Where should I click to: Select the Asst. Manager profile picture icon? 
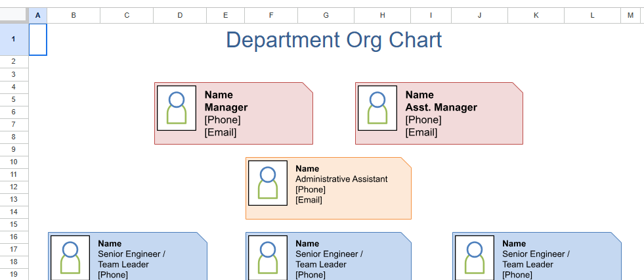[377, 108]
